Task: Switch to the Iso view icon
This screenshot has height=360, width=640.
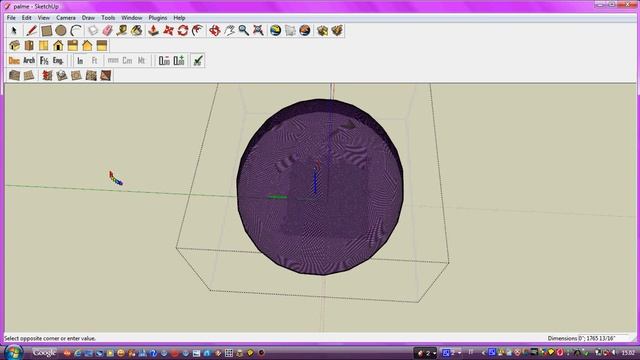Action: [15, 45]
